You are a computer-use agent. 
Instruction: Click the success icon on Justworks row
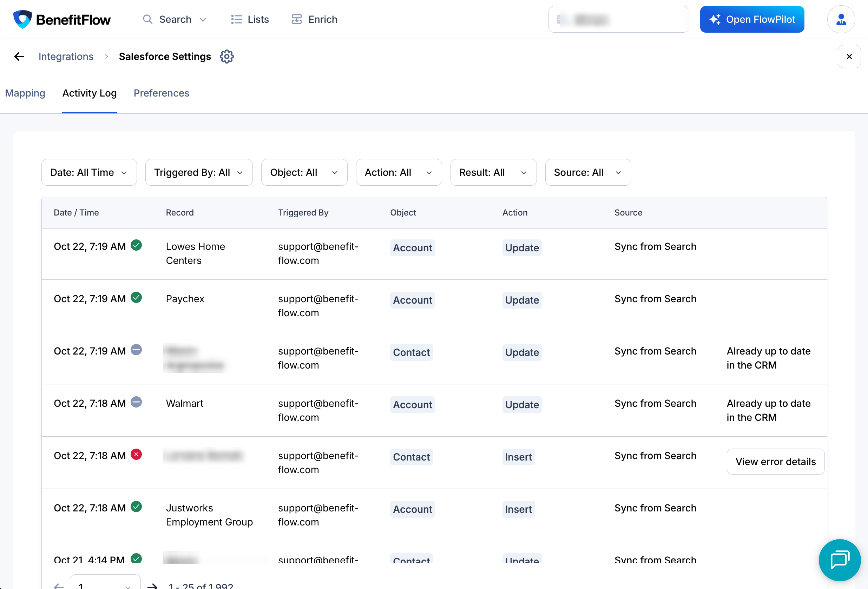click(x=136, y=507)
